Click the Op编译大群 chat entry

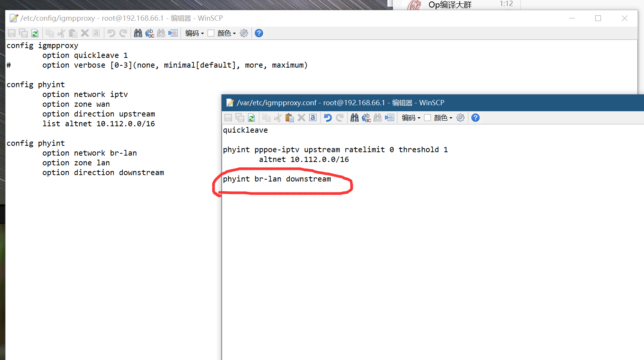449,5
